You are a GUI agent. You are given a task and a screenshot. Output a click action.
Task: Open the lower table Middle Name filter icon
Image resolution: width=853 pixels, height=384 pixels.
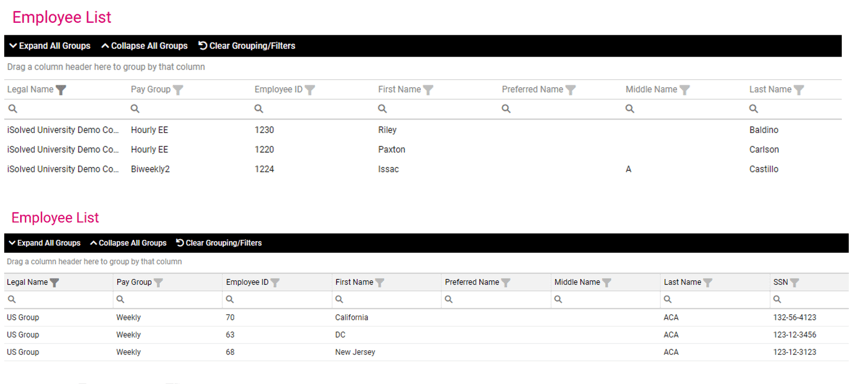click(x=607, y=282)
